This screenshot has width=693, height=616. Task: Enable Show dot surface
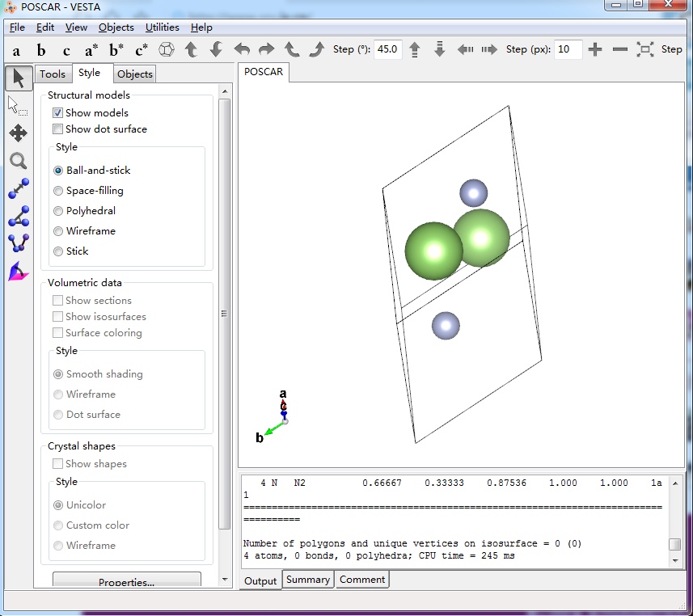coord(58,129)
